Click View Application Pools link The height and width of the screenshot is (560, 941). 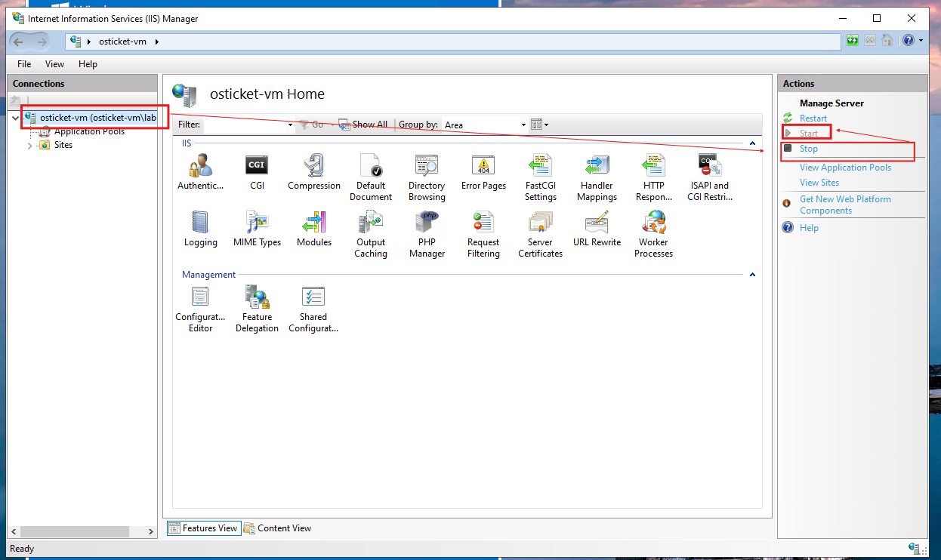(845, 168)
